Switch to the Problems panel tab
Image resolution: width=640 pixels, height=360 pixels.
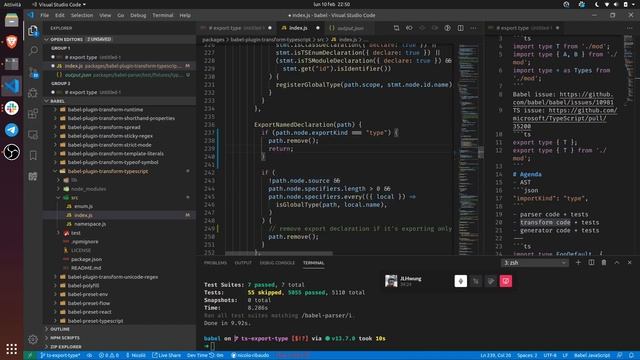click(216, 263)
